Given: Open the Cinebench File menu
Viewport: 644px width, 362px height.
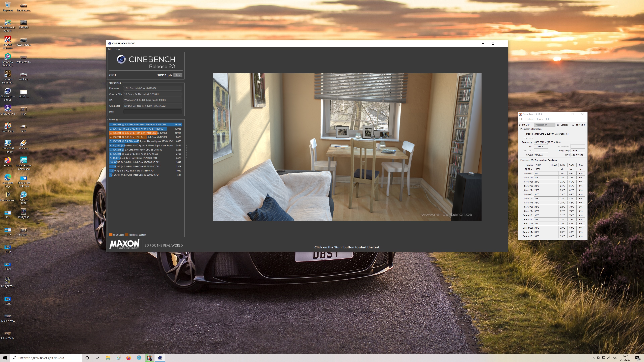Looking at the screenshot, I should point(110,49).
